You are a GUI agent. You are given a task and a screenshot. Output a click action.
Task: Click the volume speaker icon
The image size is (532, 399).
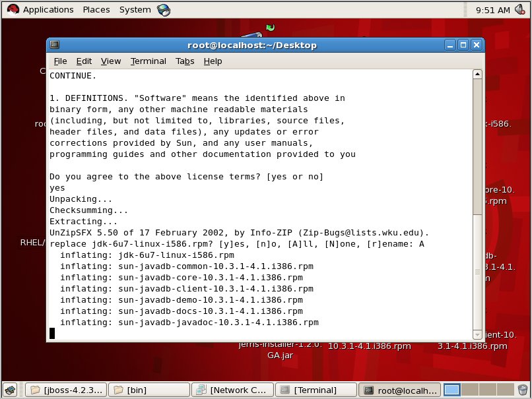[519, 9]
